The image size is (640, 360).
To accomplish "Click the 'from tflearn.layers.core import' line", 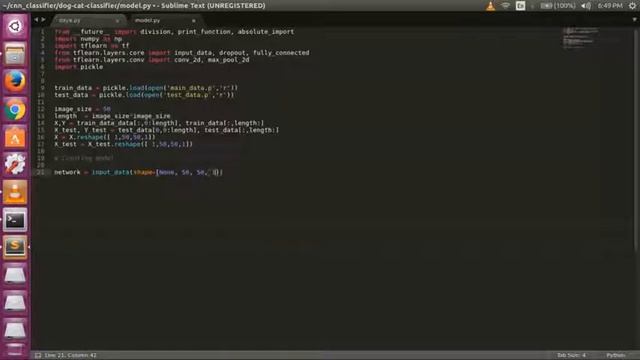I will coord(182,53).
